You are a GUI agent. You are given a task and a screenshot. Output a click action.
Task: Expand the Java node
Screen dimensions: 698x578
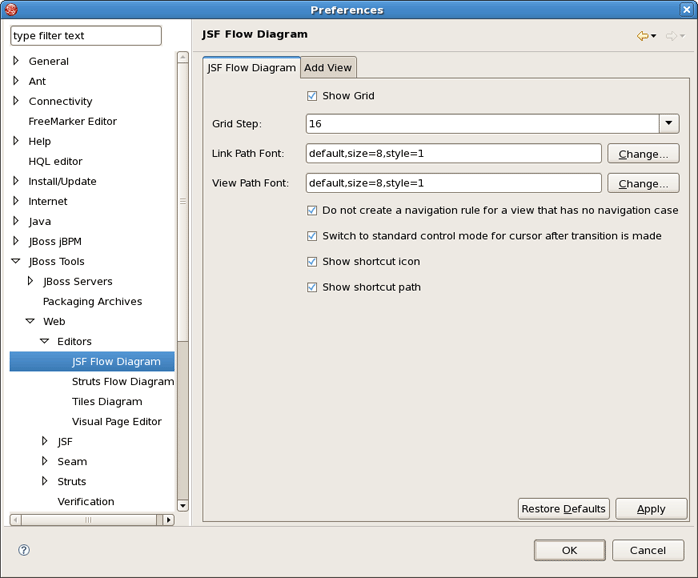(x=16, y=221)
